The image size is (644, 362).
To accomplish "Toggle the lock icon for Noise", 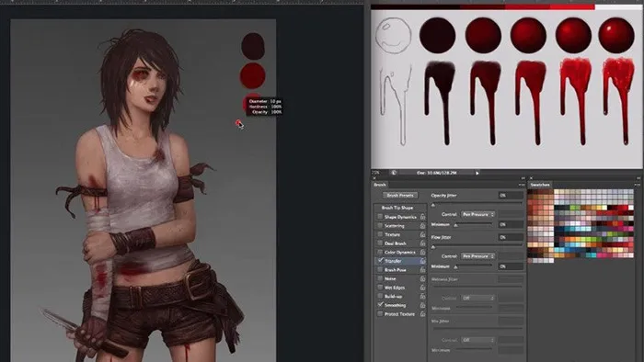I will click(x=422, y=278).
